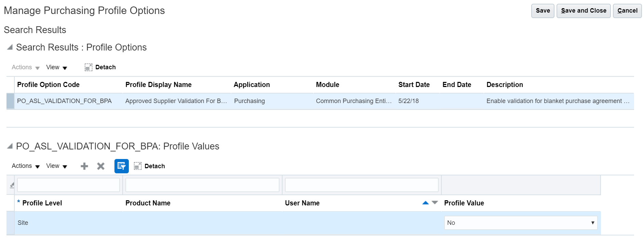
Task: Click the Profile Option Code column header
Action: tap(48, 85)
